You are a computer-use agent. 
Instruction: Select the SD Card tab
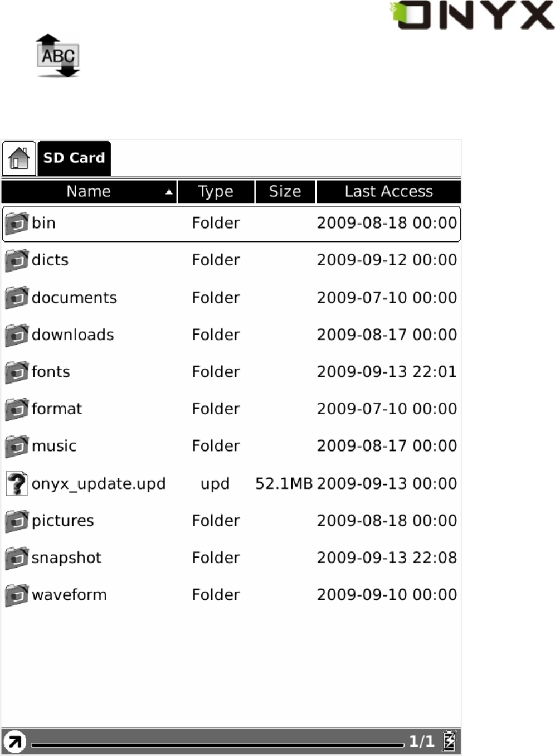74,158
